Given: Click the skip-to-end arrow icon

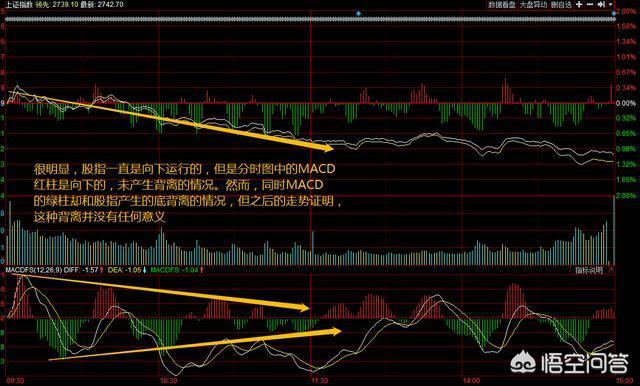Looking at the screenshot, I should 601,5.
